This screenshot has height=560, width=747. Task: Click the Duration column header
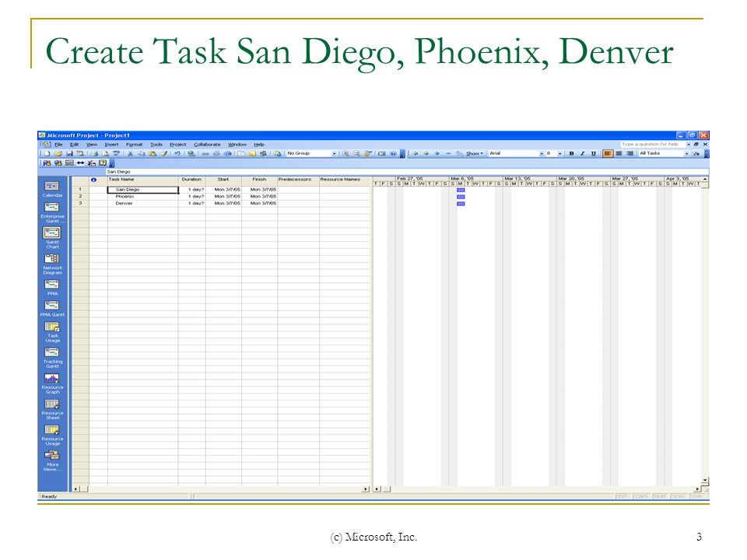192,180
